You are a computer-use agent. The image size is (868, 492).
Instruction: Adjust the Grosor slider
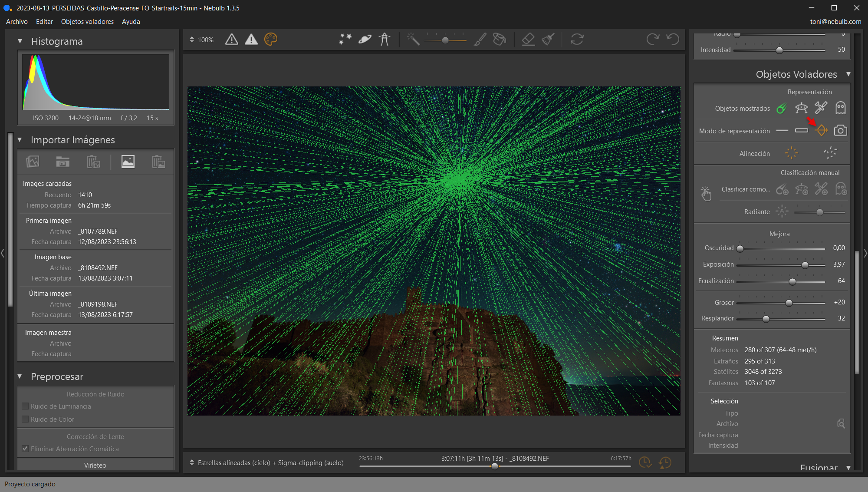(x=789, y=303)
